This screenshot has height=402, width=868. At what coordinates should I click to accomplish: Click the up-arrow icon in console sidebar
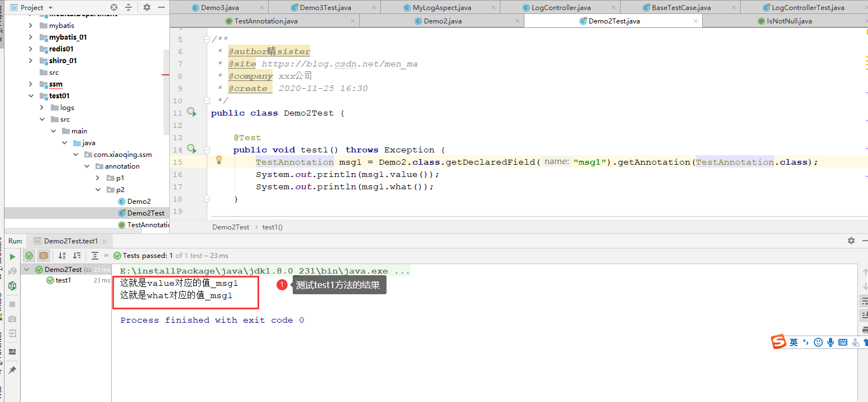(865, 272)
